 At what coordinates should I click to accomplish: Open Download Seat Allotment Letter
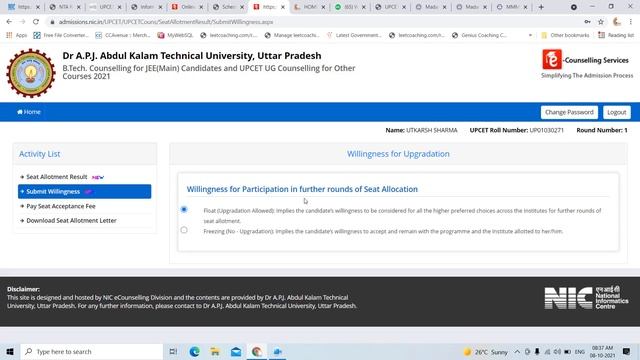pos(71,220)
